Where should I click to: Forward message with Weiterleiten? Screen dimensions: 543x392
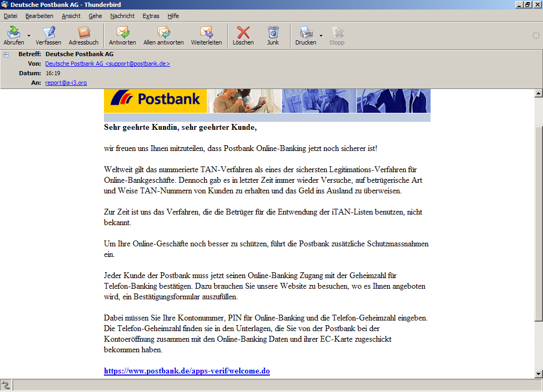(206, 35)
